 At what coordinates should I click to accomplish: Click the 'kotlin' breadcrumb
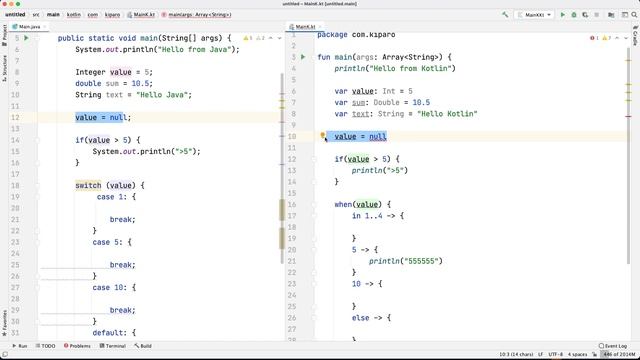tap(73, 15)
